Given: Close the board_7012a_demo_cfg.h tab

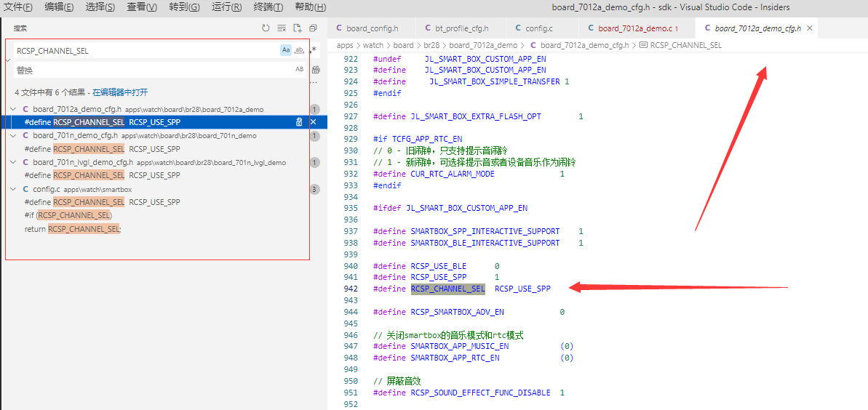Looking at the screenshot, I should 809,28.
